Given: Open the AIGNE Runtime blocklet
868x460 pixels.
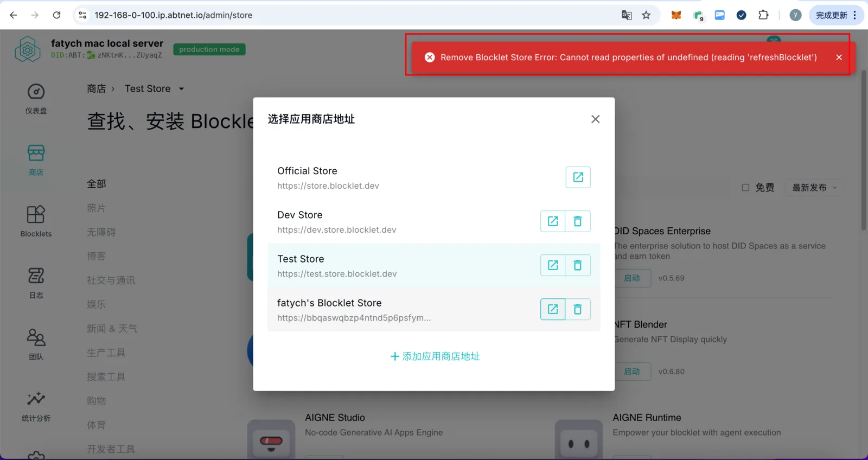Looking at the screenshot, I should pyautogui.click(x=647, y=418).
